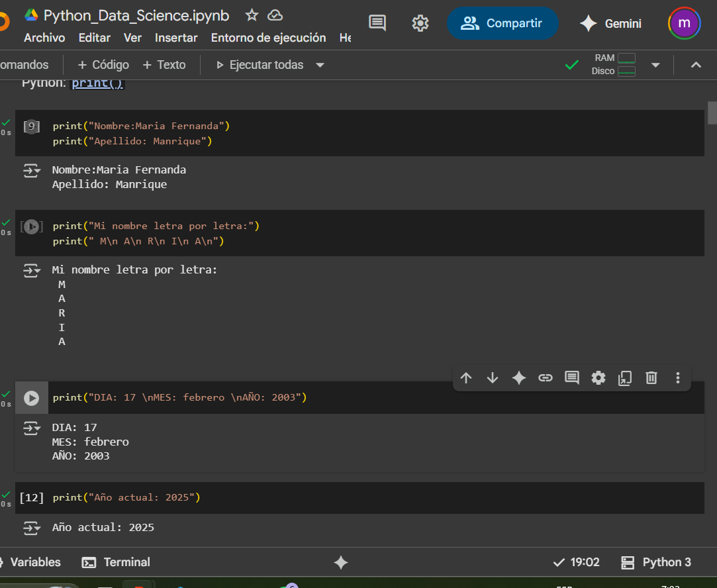The image size is (717, 588).
Task: Open the Insertar menu
Action: pos(176,38)
